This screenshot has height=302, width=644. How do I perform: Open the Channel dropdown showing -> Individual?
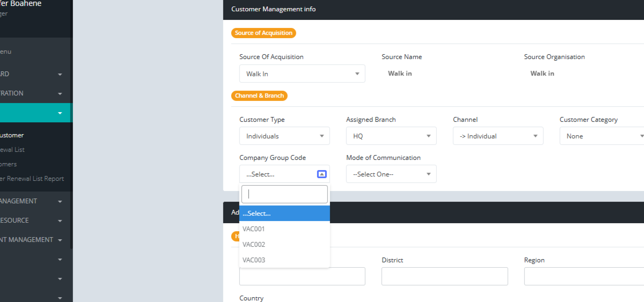click(497, 136)
